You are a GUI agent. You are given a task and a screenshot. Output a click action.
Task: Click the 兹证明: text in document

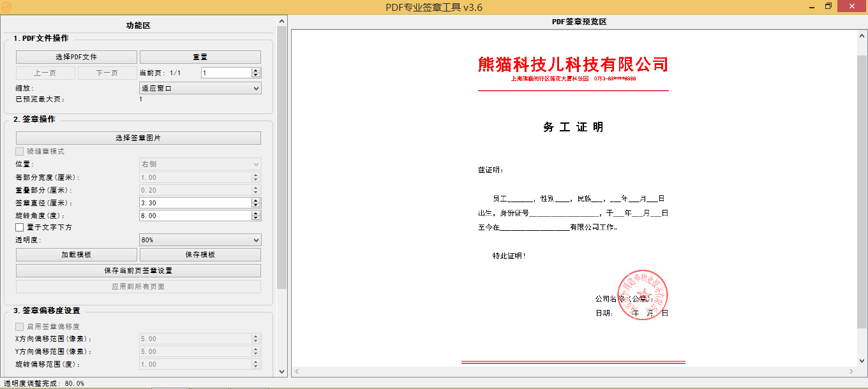[x=491, y=170]
